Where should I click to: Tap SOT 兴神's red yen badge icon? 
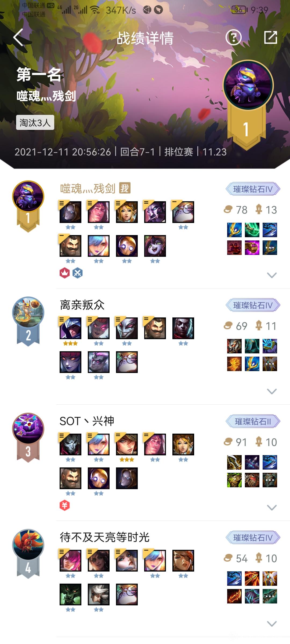[64, 506]
